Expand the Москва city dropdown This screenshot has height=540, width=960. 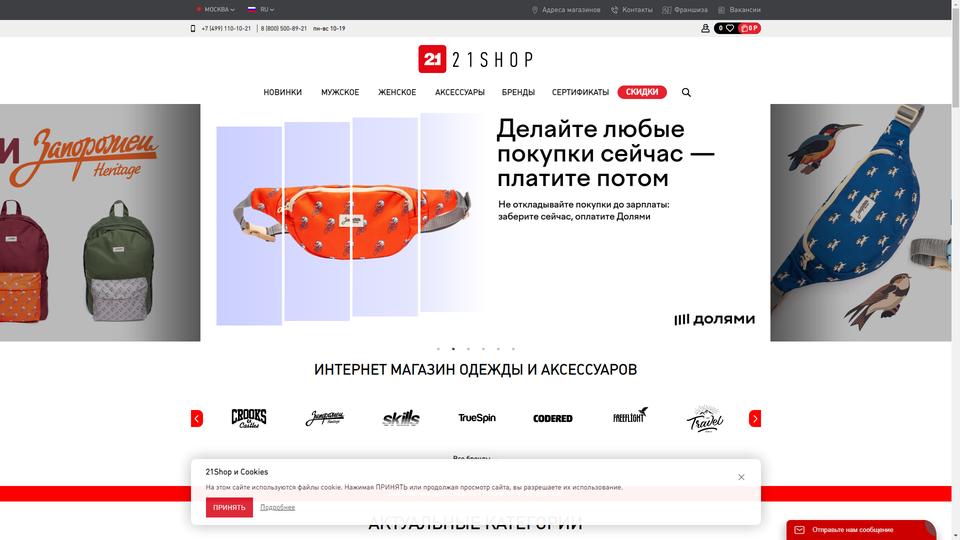click(216, 10)
